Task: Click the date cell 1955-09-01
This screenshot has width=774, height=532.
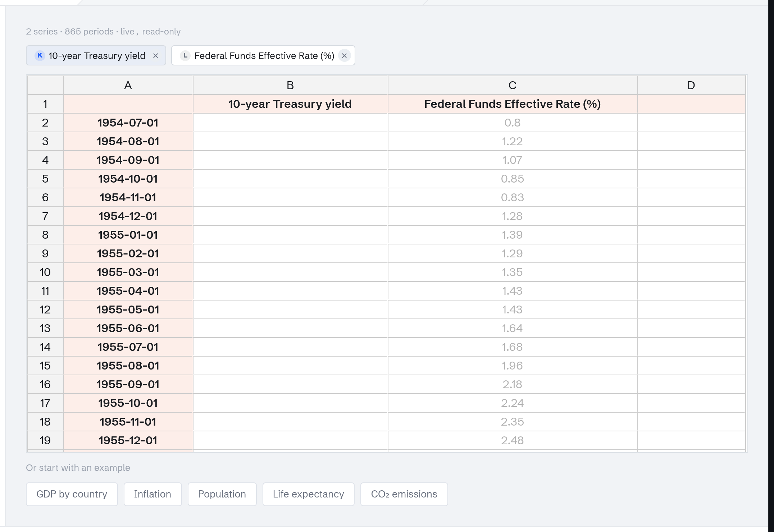Action: click(128, 384)
